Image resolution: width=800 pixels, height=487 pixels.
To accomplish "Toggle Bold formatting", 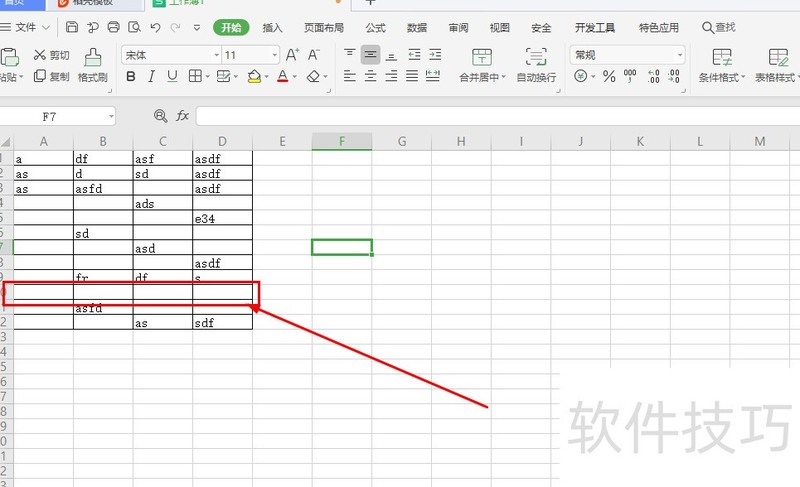I will [131, 76].
